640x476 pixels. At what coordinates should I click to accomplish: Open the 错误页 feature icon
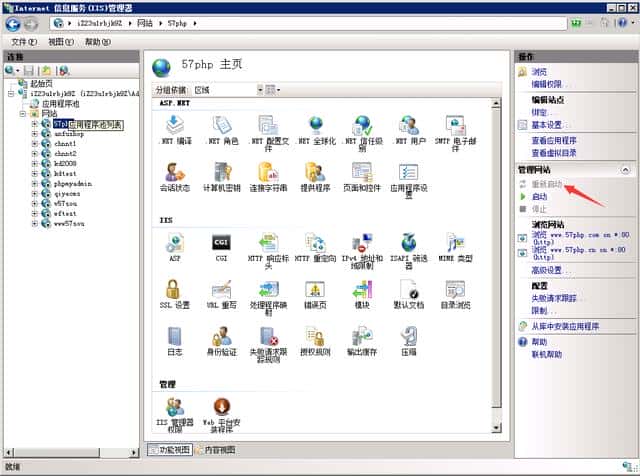point(316,289)
